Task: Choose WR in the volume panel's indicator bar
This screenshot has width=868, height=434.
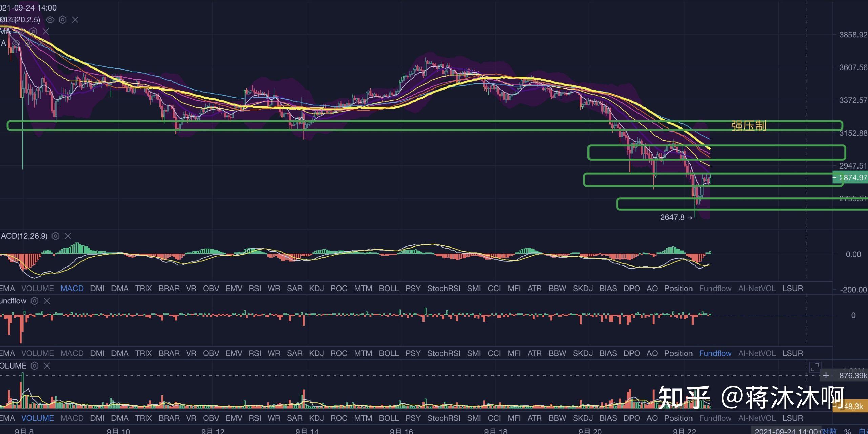Action: click(x=274, y=418)
